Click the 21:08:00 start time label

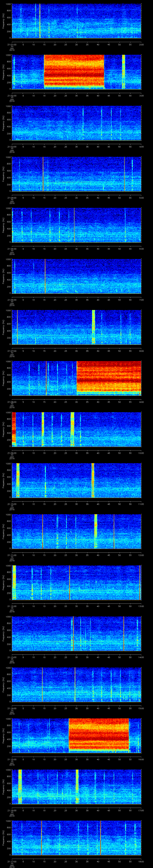coord(12,402)
